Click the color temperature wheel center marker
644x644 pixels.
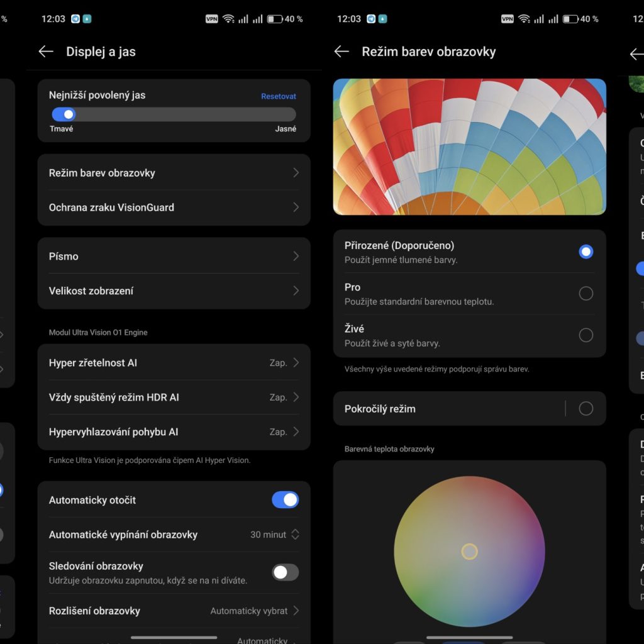(x=469, y=552)
